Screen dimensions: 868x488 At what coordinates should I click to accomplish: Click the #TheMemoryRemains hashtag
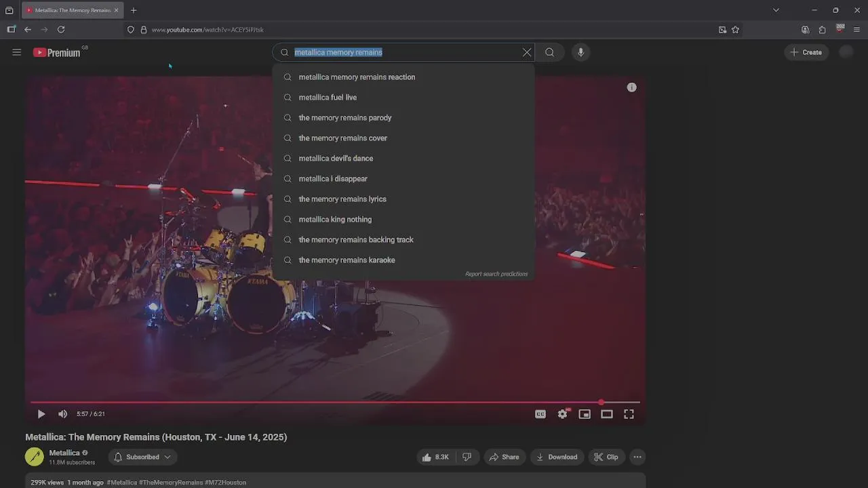171,483
